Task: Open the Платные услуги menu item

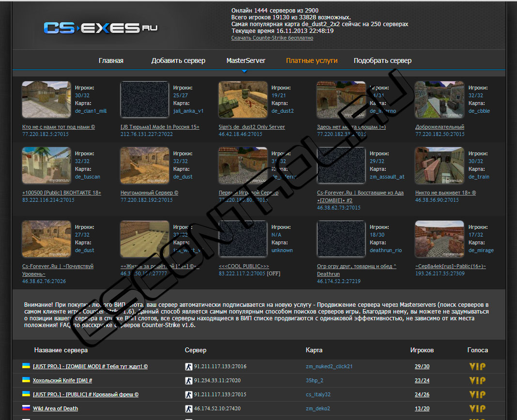Action: coord(311,60)
